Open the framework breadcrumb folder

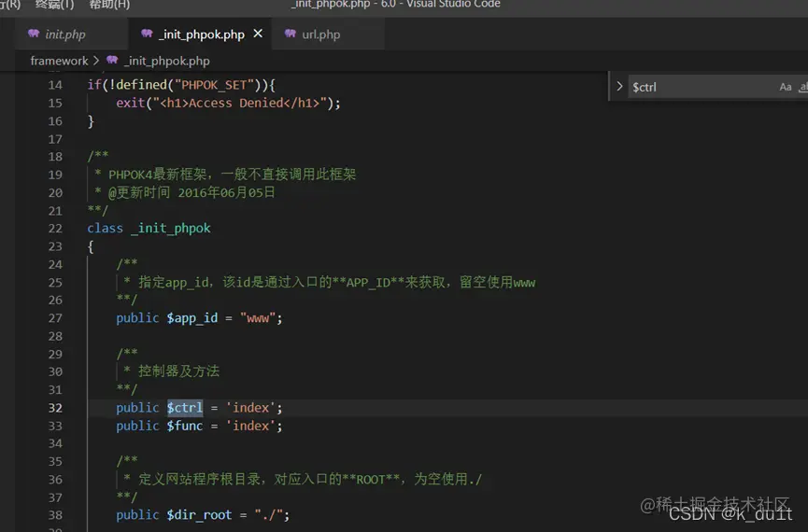point(59,61)
